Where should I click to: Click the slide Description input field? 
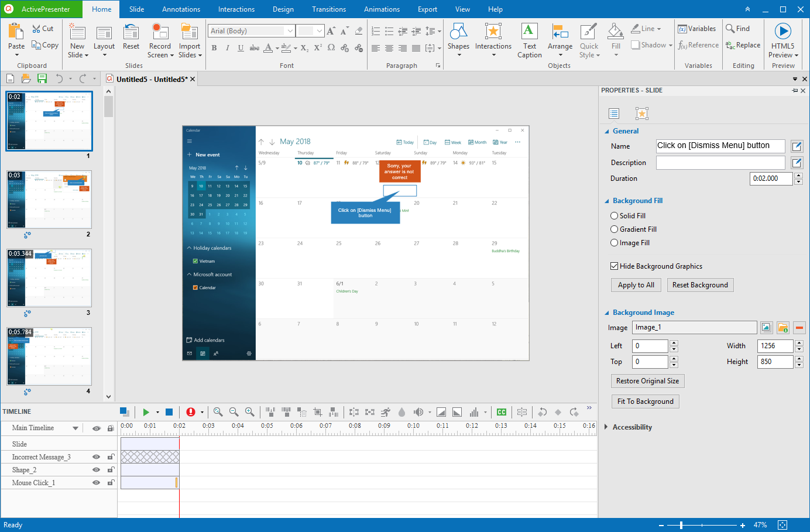click(x=720, y=163)
